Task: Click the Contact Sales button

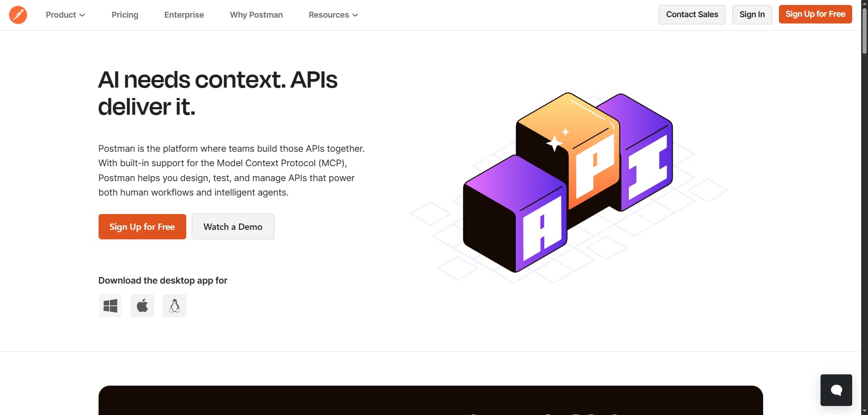Action: point(692,14)
